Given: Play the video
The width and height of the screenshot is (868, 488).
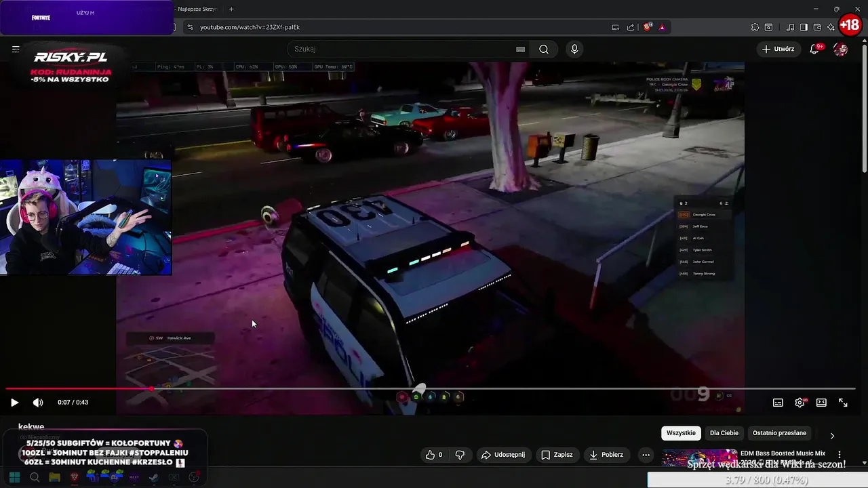Looking at the screenshot, I should pyautogui.click(x=14, y=403).
